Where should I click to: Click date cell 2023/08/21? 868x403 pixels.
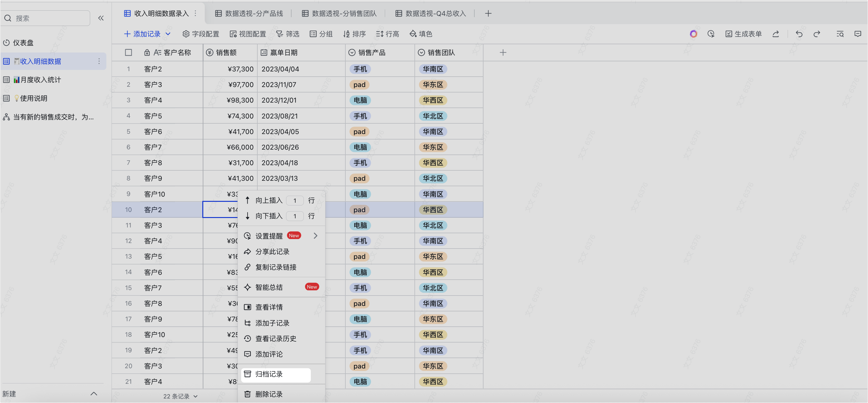(x=301, y=116)
